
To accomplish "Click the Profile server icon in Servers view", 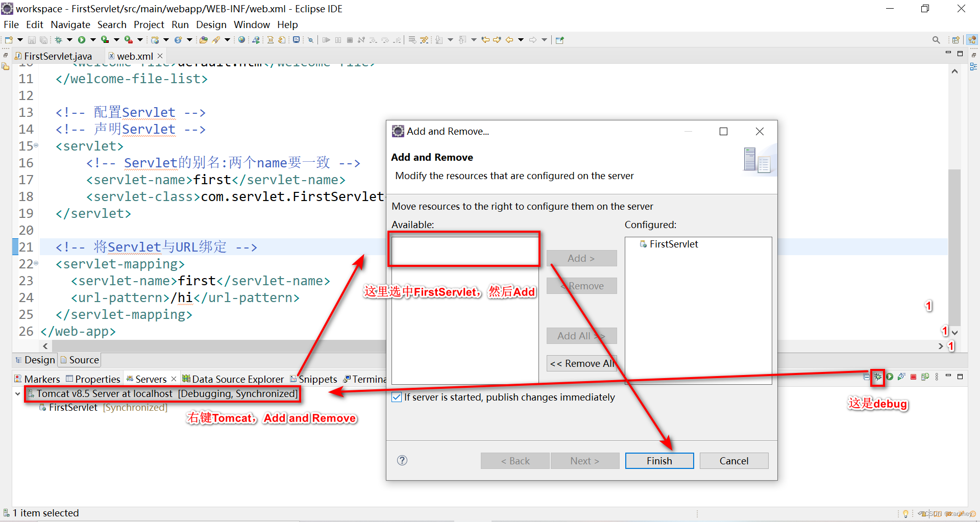I will click(x=901, y=377).
